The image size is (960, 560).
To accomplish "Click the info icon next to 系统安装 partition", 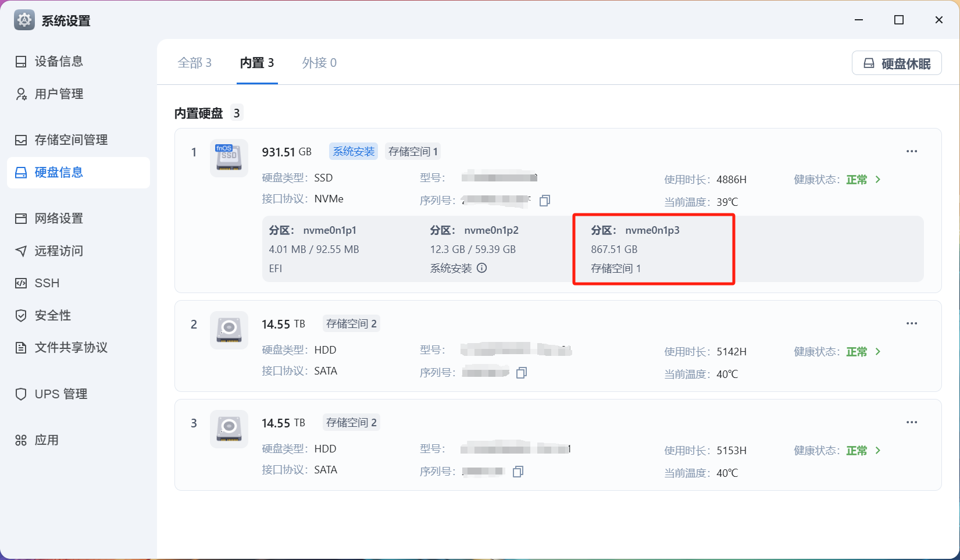I will point(482,268).
